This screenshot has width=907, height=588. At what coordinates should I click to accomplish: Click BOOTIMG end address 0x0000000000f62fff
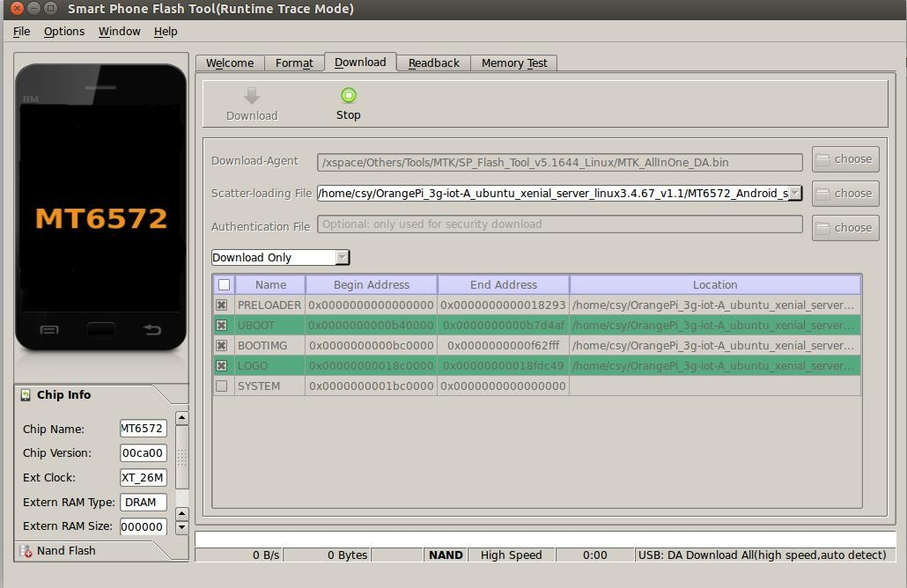[503, 346]
